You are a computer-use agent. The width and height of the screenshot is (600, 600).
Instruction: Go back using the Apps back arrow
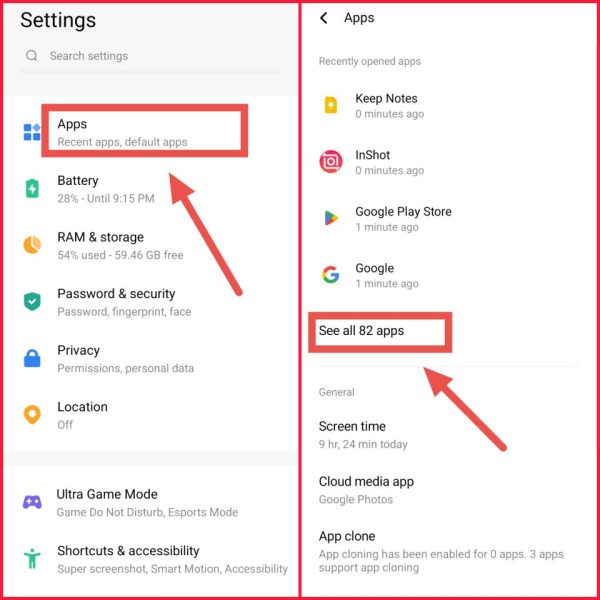[324, 18]
